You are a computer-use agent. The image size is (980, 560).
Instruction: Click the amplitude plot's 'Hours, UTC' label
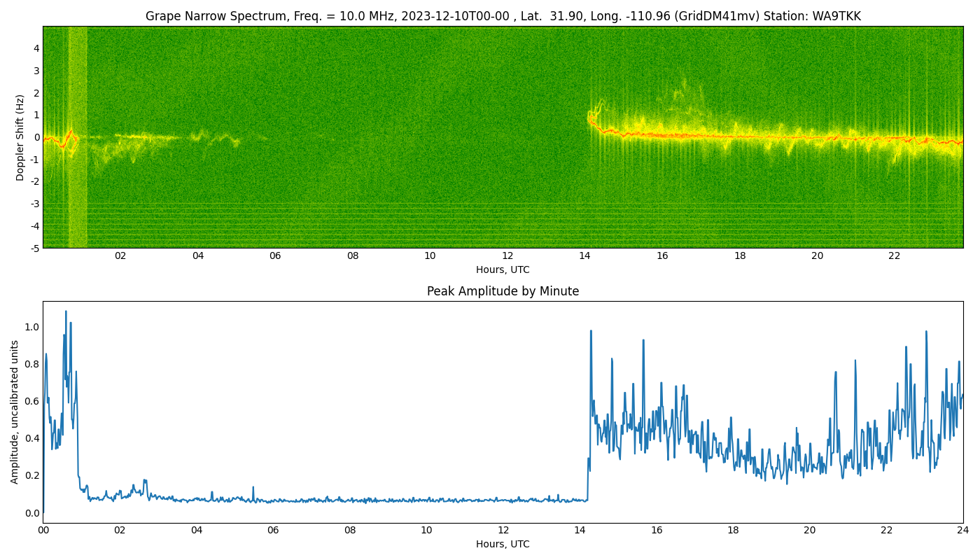pyautogui.click(x=503, y=544)
